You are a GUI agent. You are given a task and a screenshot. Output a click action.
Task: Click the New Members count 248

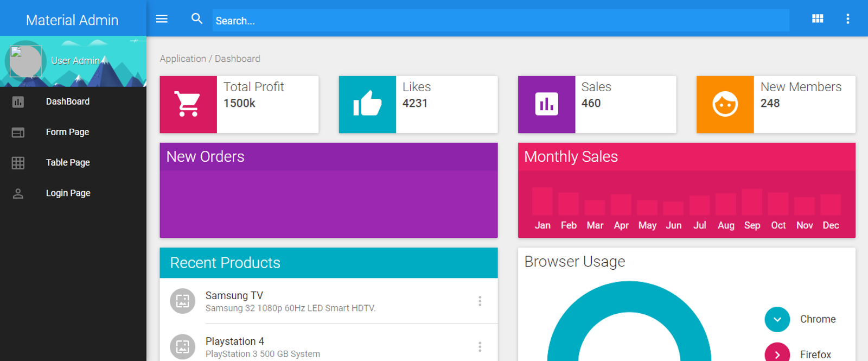[x=770, y=103]
